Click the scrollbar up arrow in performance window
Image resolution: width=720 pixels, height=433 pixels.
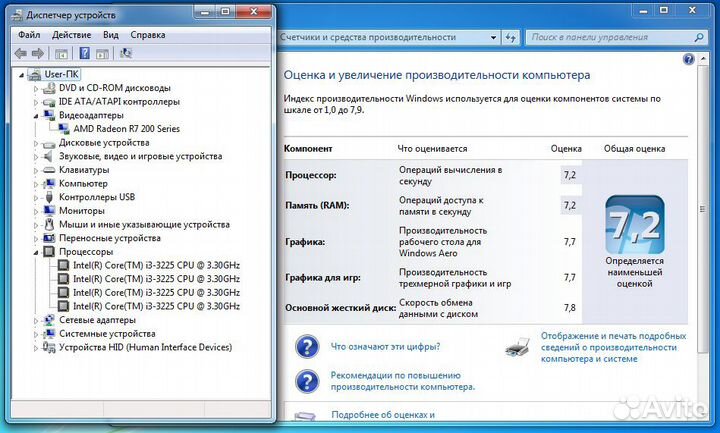click(x=703, y=59)
